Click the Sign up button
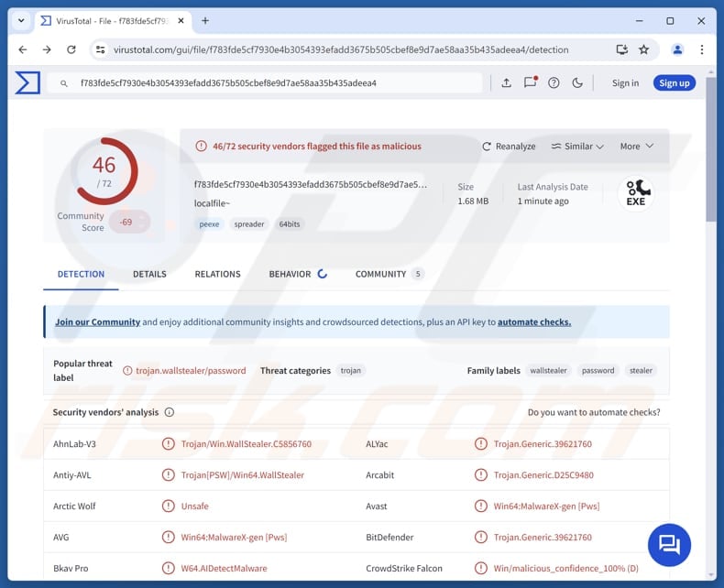724x588 pixels. pos(675,83)
